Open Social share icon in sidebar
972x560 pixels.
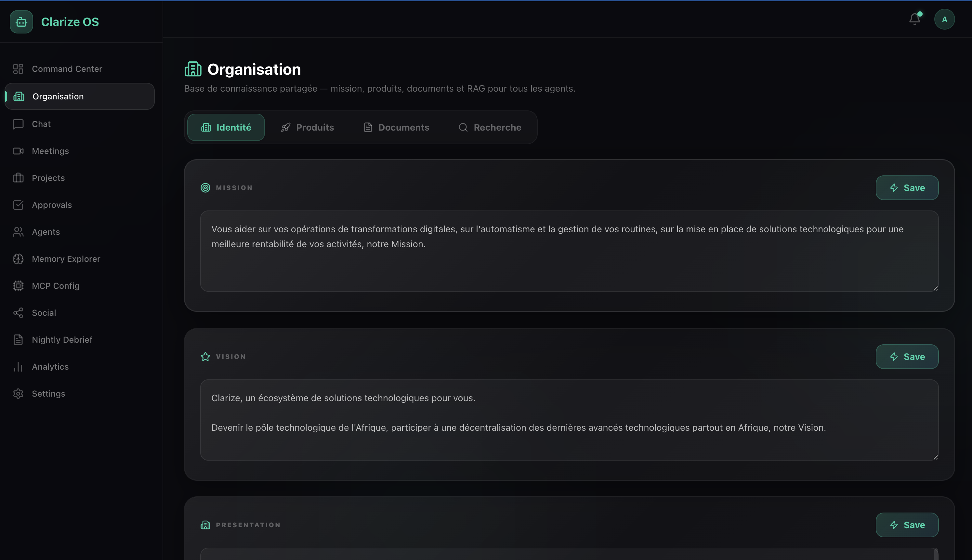(x=18, y=313)
